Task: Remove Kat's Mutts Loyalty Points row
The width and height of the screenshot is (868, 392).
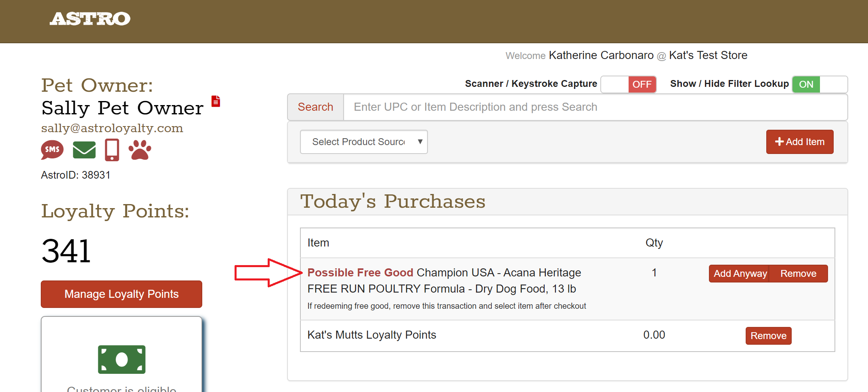Action: tap(768, 336)
